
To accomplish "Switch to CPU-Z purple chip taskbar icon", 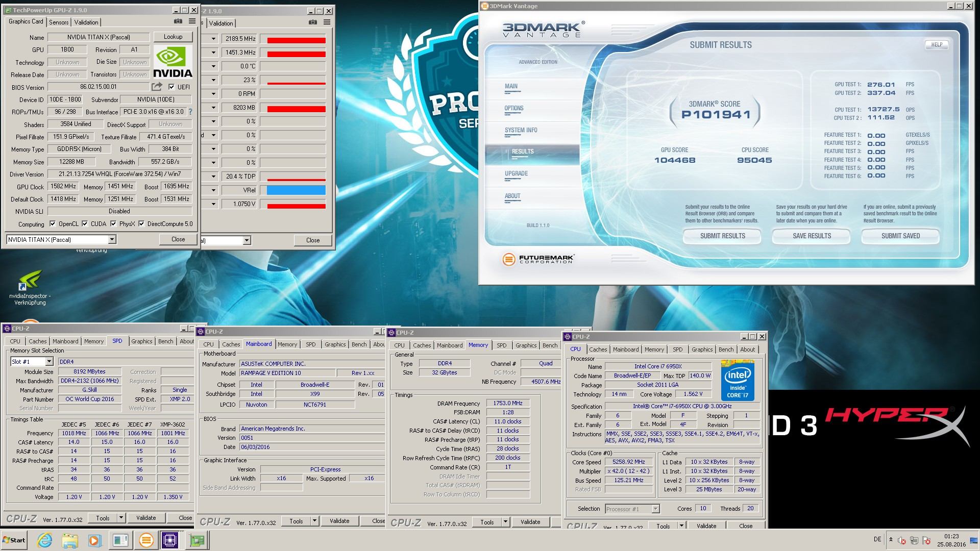I will (170, 540).
